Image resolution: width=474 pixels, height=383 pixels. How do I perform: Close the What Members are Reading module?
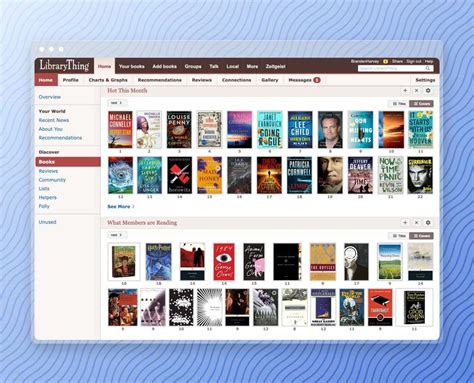[x=416, y=222]
